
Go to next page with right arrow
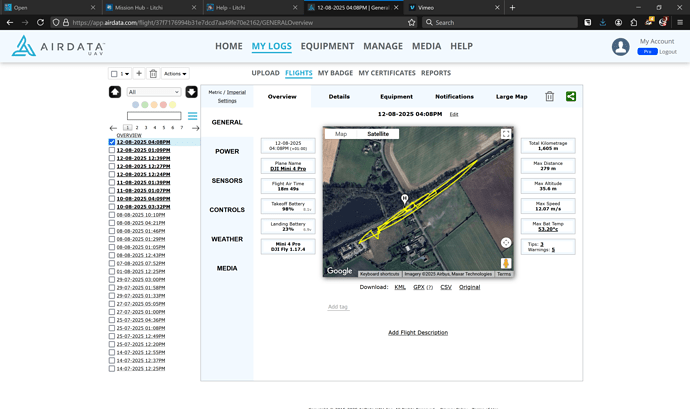coord(196,128)
